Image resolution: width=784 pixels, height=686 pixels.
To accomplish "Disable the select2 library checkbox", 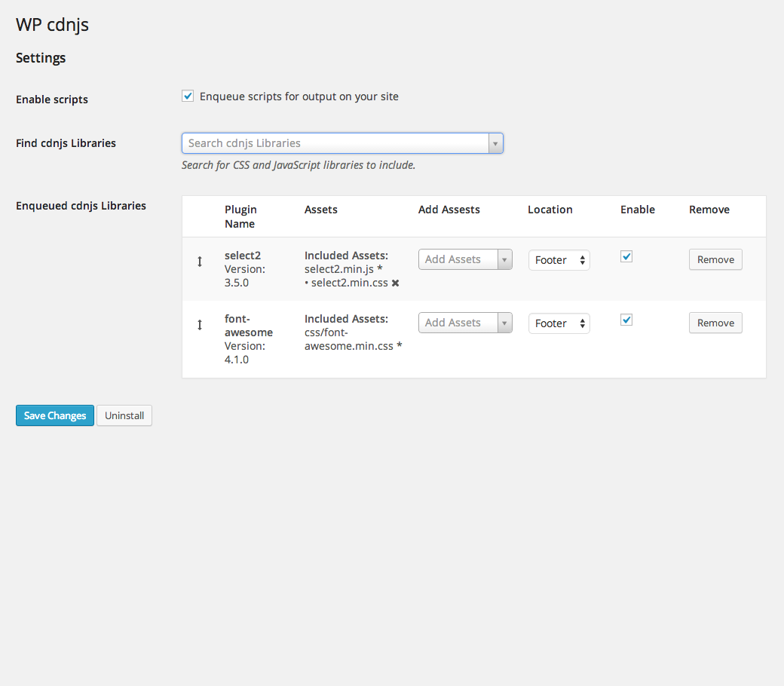I will pyautogui.click(x=626, y=257).
